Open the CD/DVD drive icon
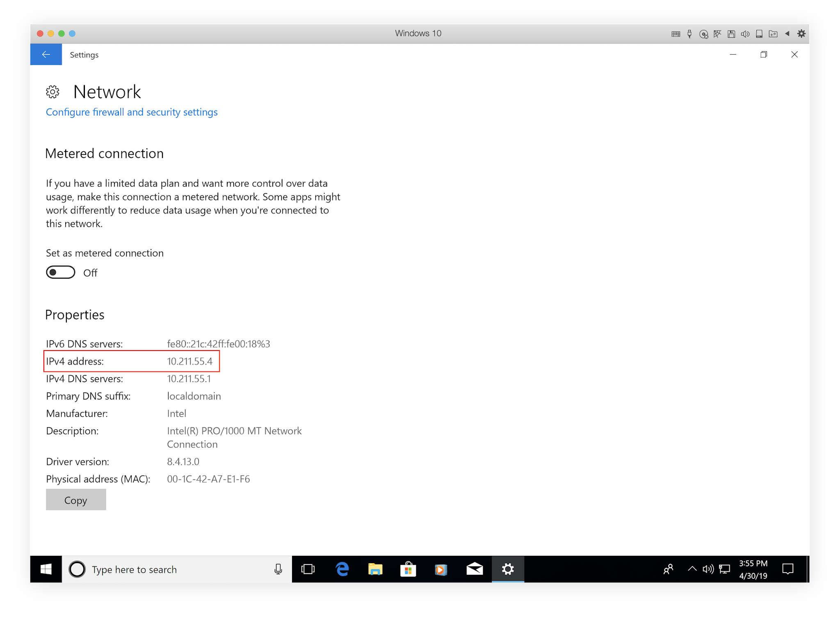Image resolution: width=840 pixels, height=619 pixels. click(x=703, y=34)
